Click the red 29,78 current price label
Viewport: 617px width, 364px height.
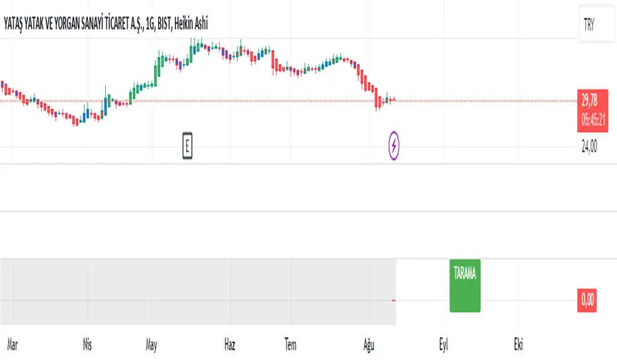pos(588,99)
